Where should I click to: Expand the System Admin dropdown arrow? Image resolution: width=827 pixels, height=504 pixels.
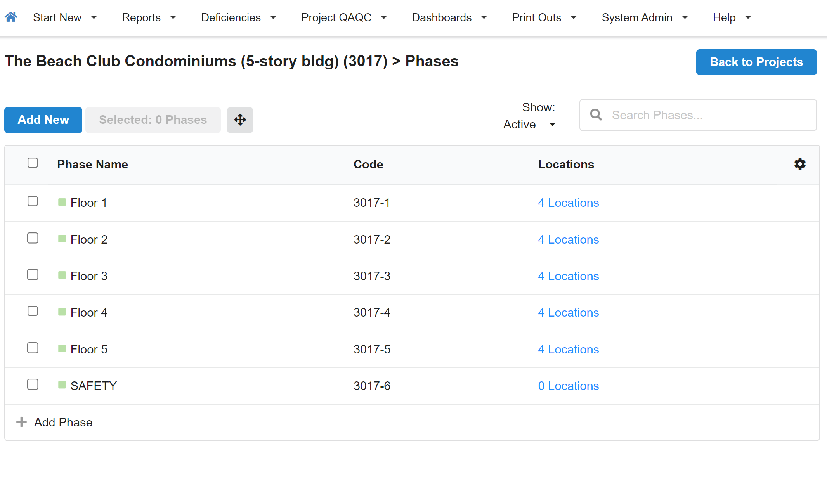pyautogui.click(x=685, y=17)
